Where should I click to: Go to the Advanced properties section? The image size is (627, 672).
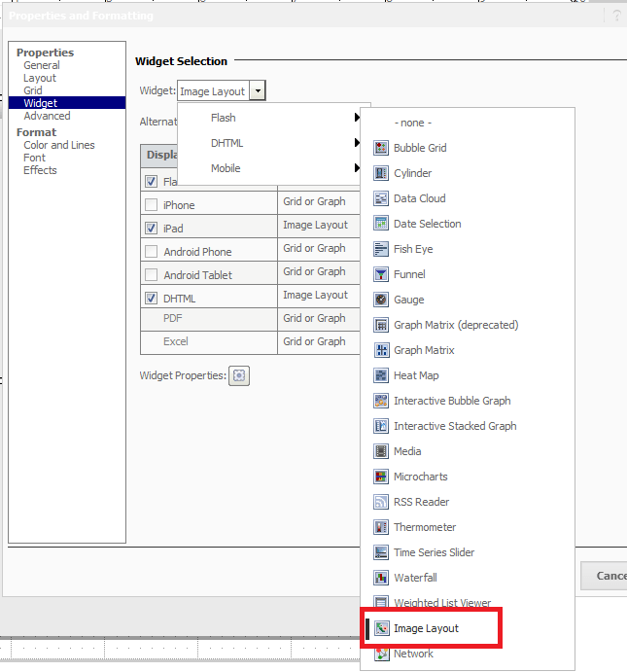pyautogui.click(x=47, y=116)
